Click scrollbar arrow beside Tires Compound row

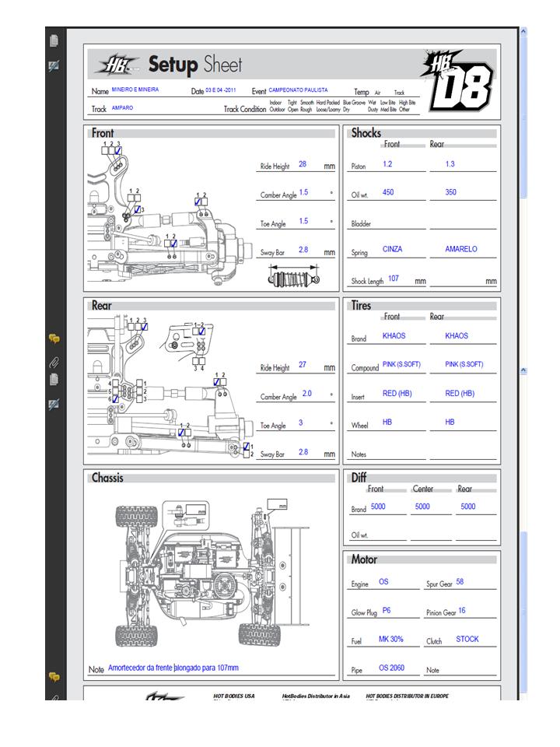point(523,370)
